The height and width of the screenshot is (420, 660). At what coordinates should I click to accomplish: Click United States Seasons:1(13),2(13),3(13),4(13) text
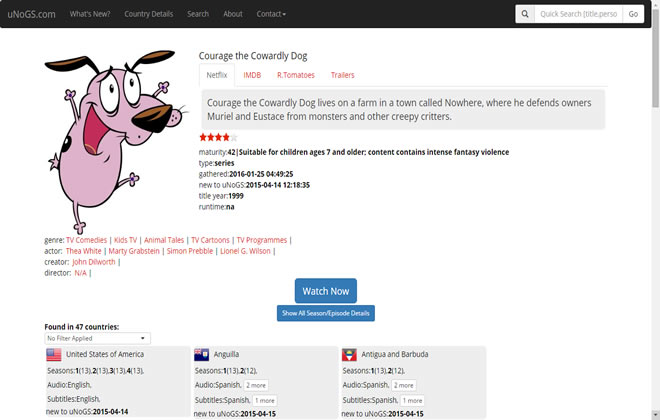click(x=95, y=371)
